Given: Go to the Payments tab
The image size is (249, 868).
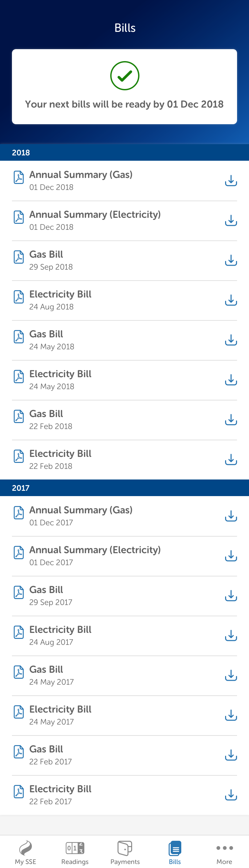Looking at the screenshot, I should click(x=125, y=852).
